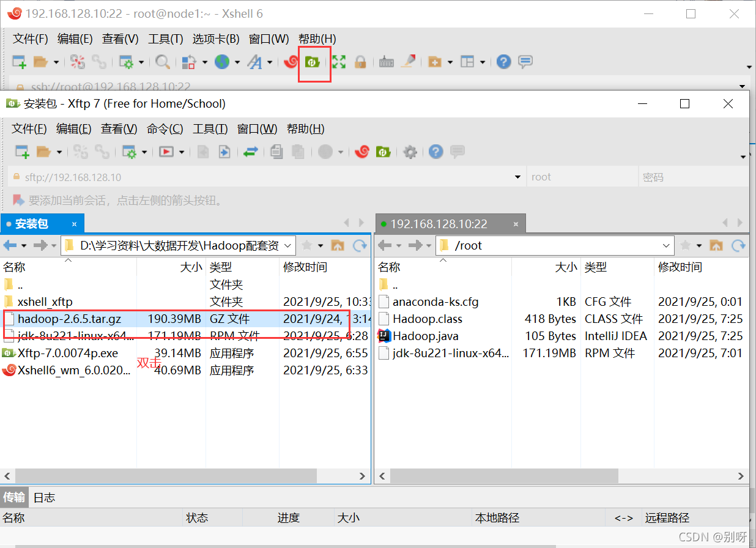Screen dimensions: 756x548
Task: Click the blue help icon in Xshell toolbar
Action: [x=503, y=62]
